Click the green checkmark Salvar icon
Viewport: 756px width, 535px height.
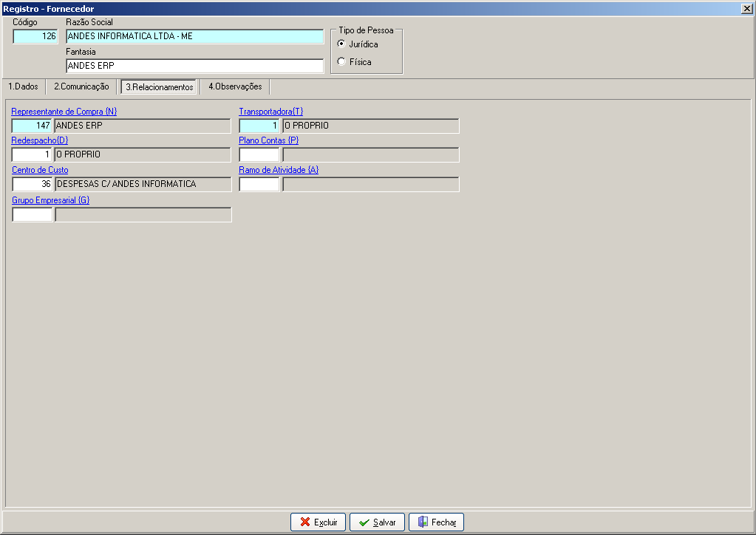pos(364,522)
